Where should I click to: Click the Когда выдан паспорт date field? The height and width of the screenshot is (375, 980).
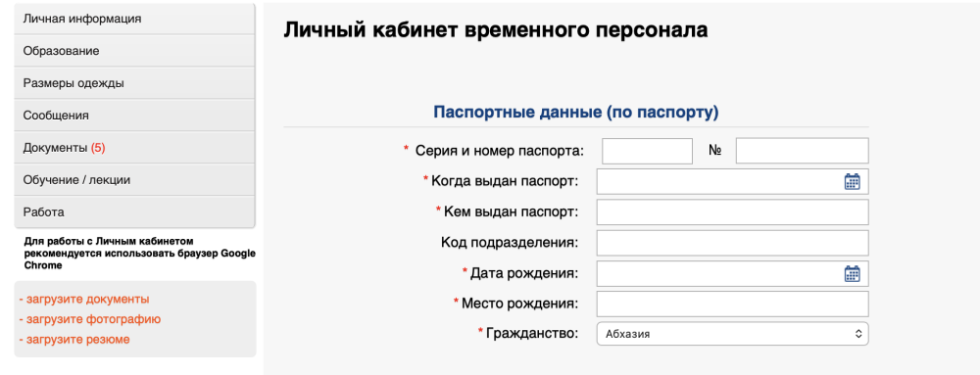(x=732, y=181)
